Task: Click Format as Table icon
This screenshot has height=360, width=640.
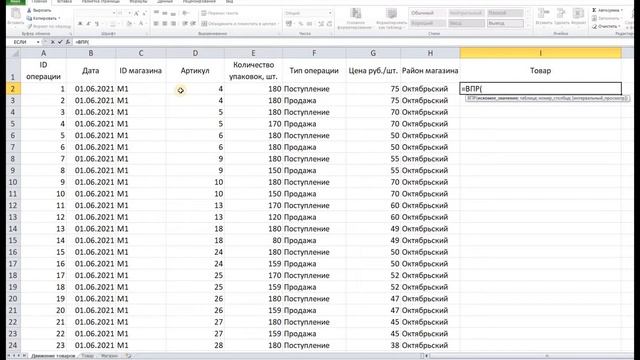Action: 391,13
